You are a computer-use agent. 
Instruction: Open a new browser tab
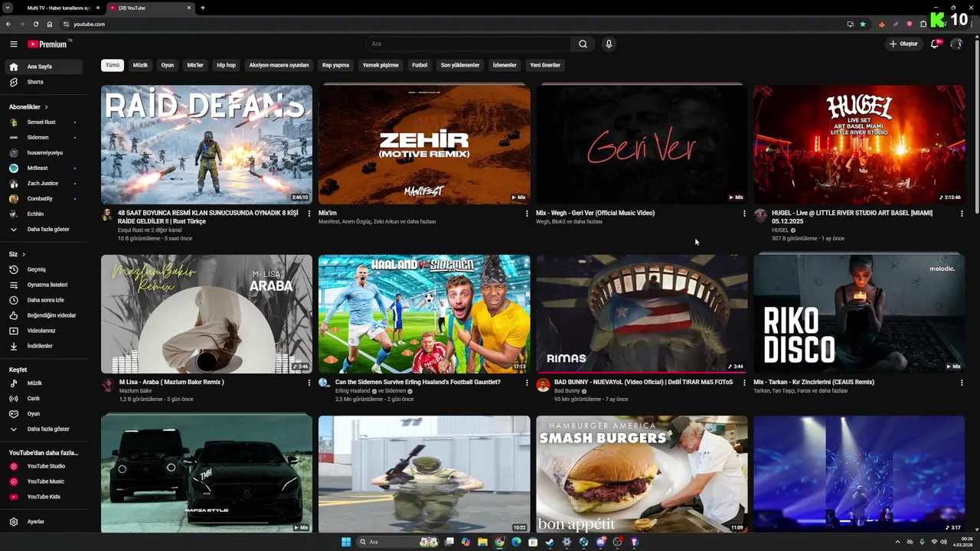203,8
